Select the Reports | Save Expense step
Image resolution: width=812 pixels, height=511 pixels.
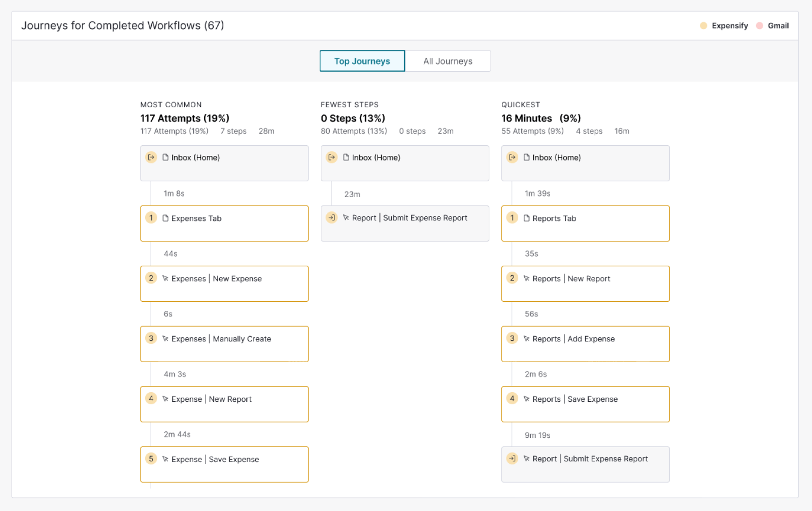pyautogui.click(x=586, y=404)
